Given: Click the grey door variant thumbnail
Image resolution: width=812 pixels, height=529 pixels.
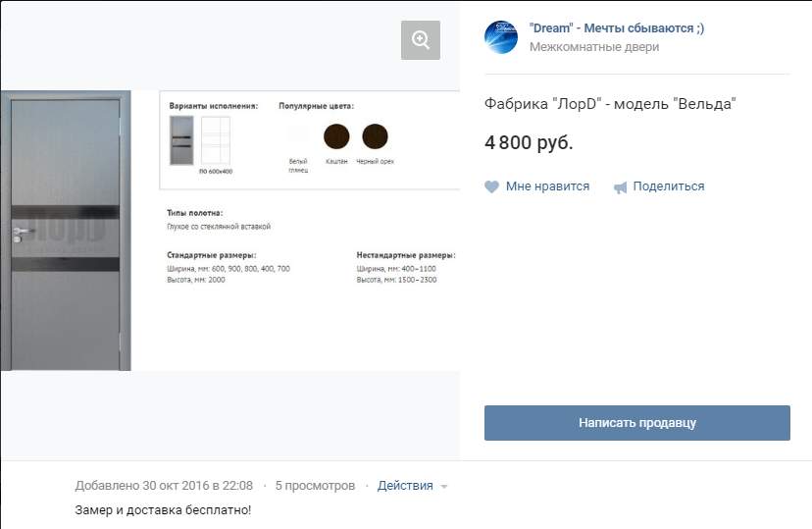Looking at the screenshot, I should [x=181, y=140].
